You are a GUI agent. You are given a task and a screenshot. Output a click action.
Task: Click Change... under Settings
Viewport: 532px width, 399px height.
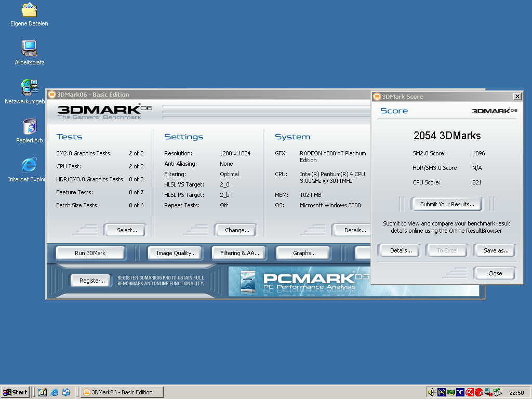click(x=235, y=230)
